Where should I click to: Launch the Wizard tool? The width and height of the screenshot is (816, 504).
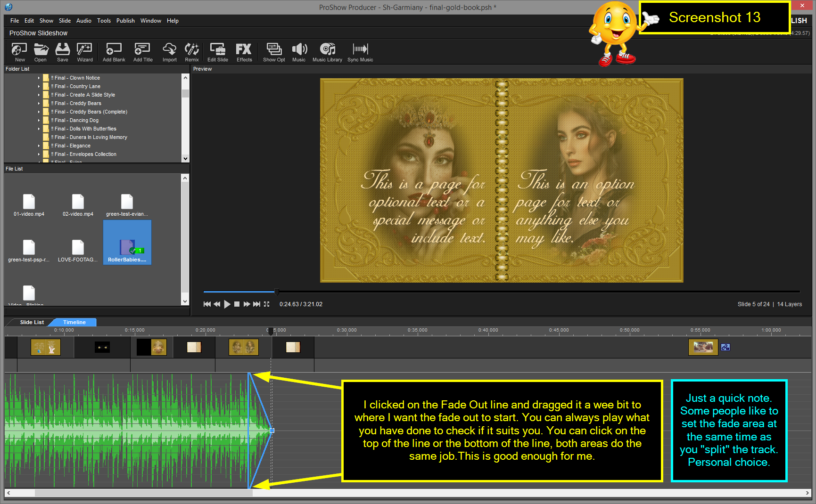(x=85, y=52)
